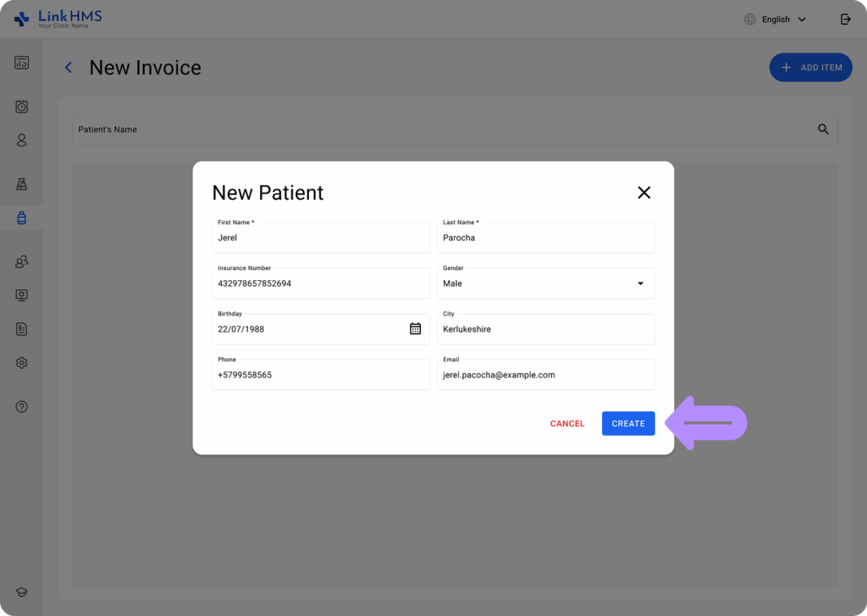
Task: Click the Email field
Action: pyautogui.click(x=546, y=375)
